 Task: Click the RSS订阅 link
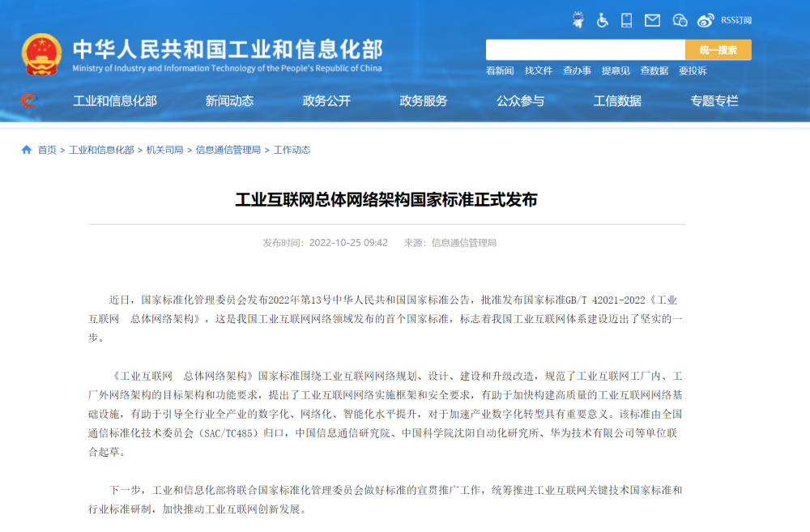[x=736, y=20]
